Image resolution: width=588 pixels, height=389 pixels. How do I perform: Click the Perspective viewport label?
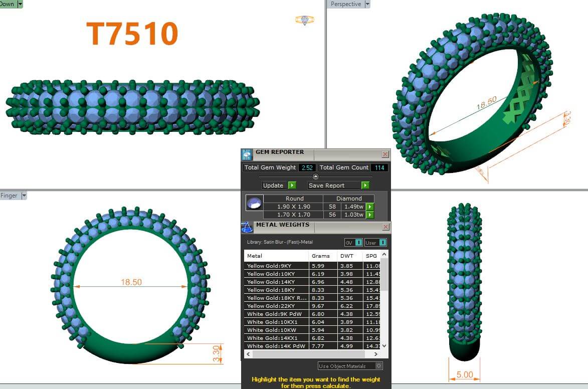(346, 4)
